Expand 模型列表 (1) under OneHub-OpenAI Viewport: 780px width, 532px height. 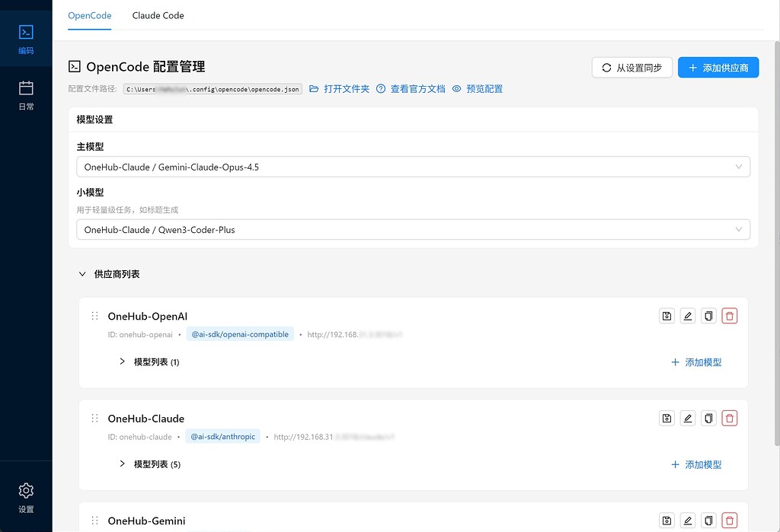149,362
